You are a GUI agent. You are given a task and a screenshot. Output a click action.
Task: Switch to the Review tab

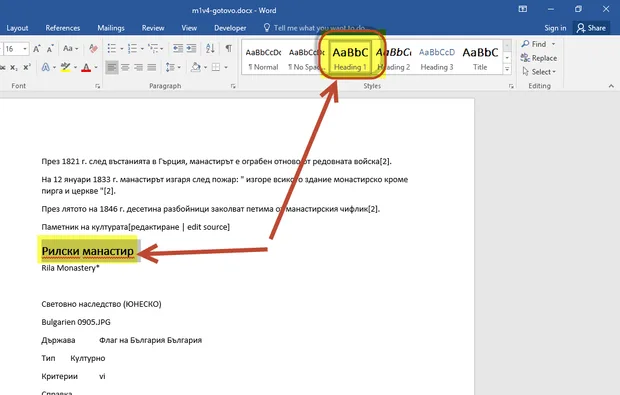coord(153,28)
